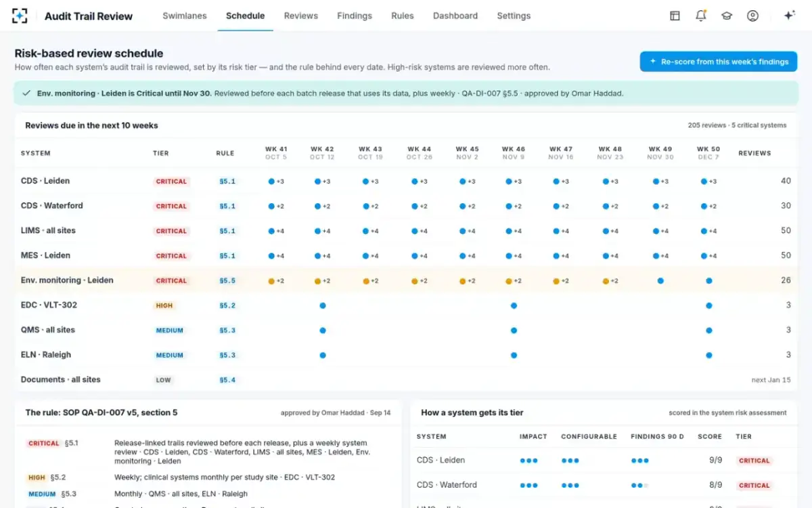This screenshot has height=508, width=812.
Task: Switch to the Swimlanes tab
Action: pyautogui.click(x=185, y=16)
